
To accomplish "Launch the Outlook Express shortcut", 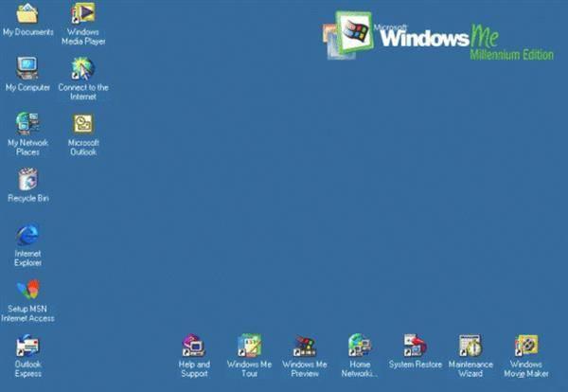I will pyautogui.click(x=27, y=346).
